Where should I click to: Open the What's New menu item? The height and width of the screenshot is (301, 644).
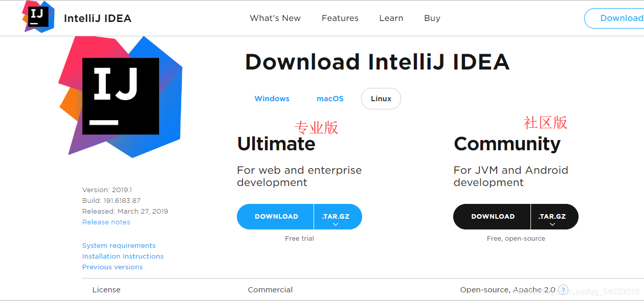click(275, 18)
